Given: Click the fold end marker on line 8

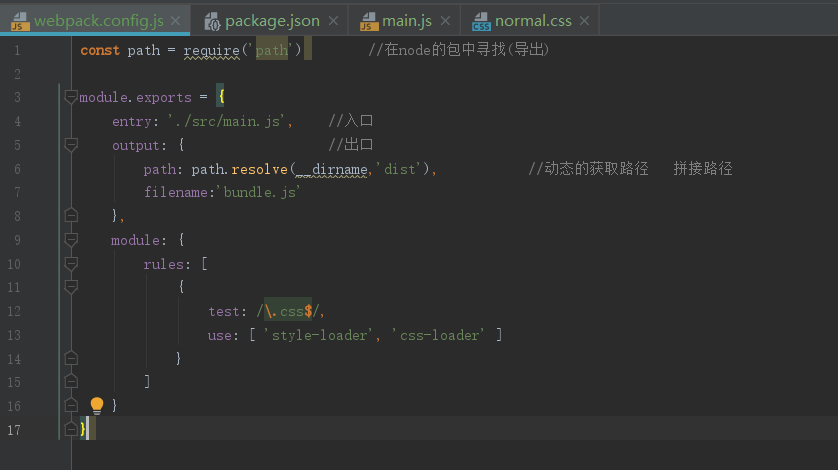Looking at the screenshot, I should point(71,215).
